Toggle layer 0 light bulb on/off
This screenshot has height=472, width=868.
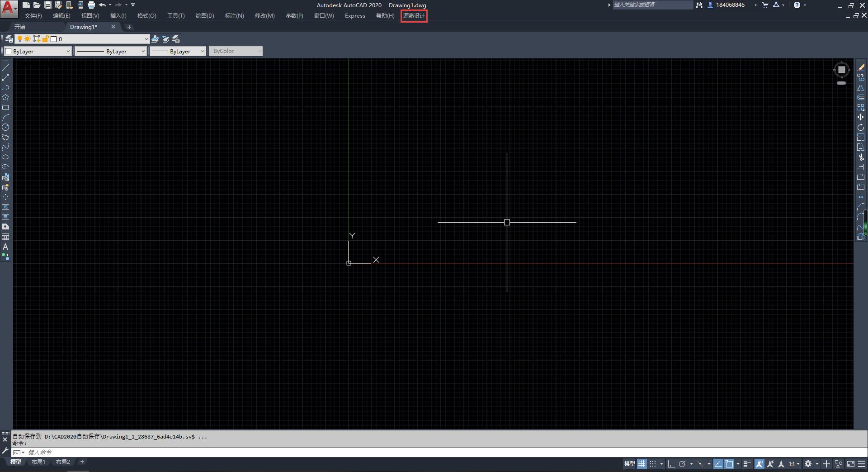click(20, 39)
